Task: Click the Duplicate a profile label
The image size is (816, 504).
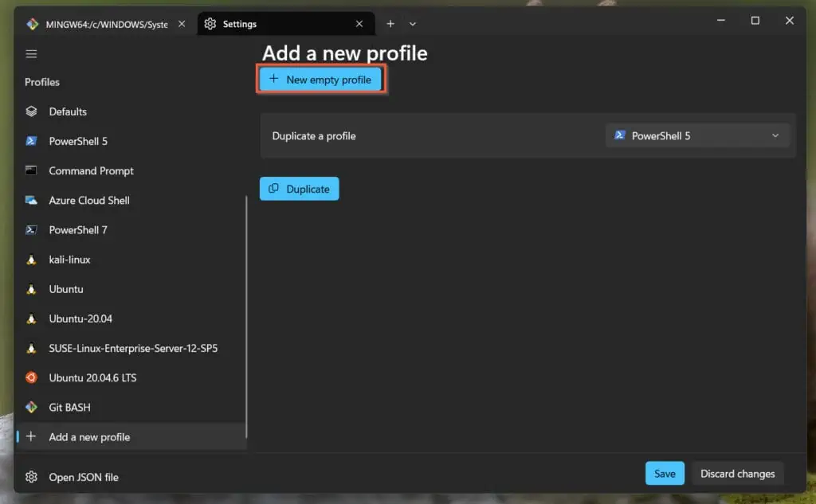Action: point(314,135)
